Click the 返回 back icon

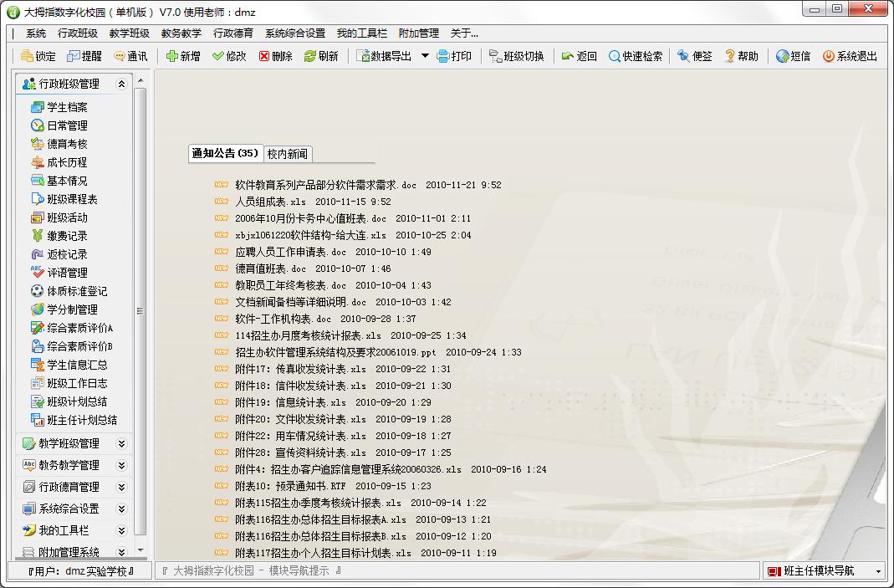pyautogui.click(x=567, y=56)
